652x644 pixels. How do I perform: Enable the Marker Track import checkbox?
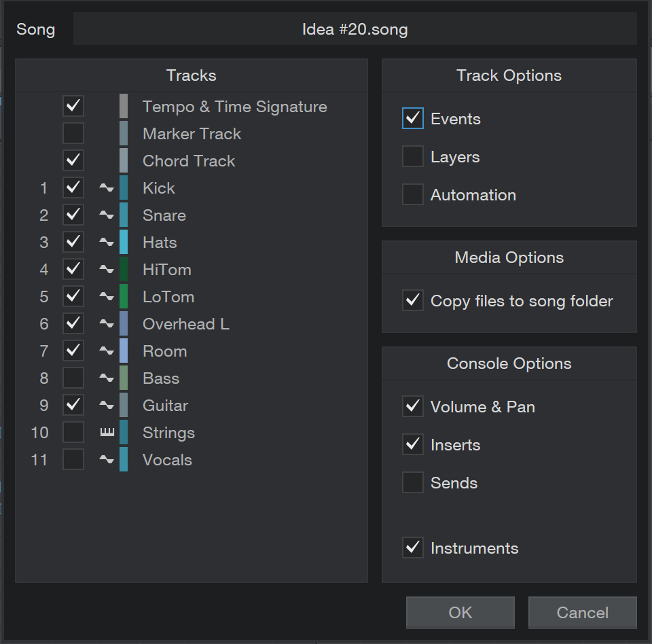(x=73, y=133)
